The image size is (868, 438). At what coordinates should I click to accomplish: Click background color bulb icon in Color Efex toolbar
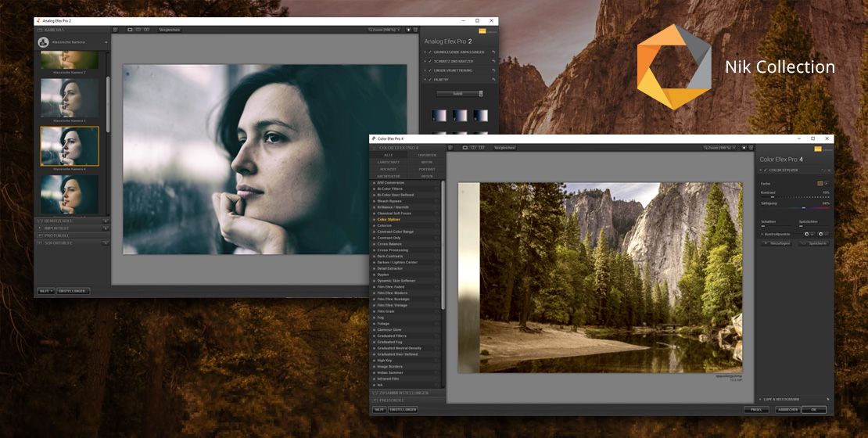pyautogui.click(x=744, y=148)
